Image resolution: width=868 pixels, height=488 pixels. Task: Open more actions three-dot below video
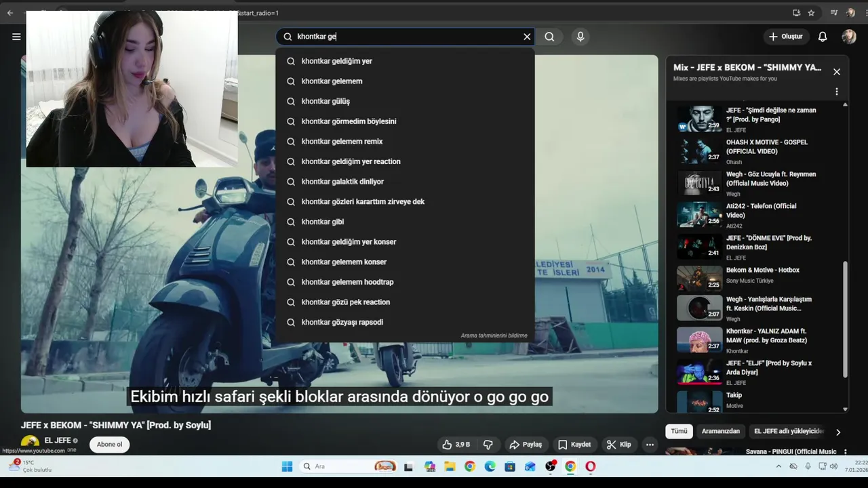coord(650,445)
